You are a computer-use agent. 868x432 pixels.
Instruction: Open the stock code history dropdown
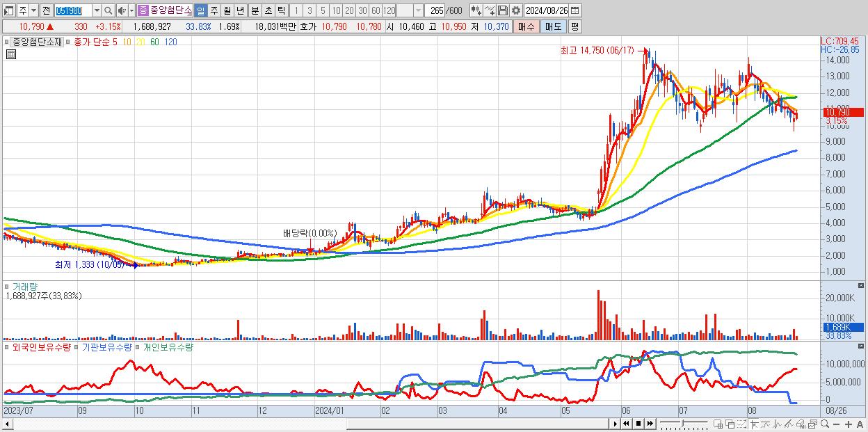tap(97, 10)
